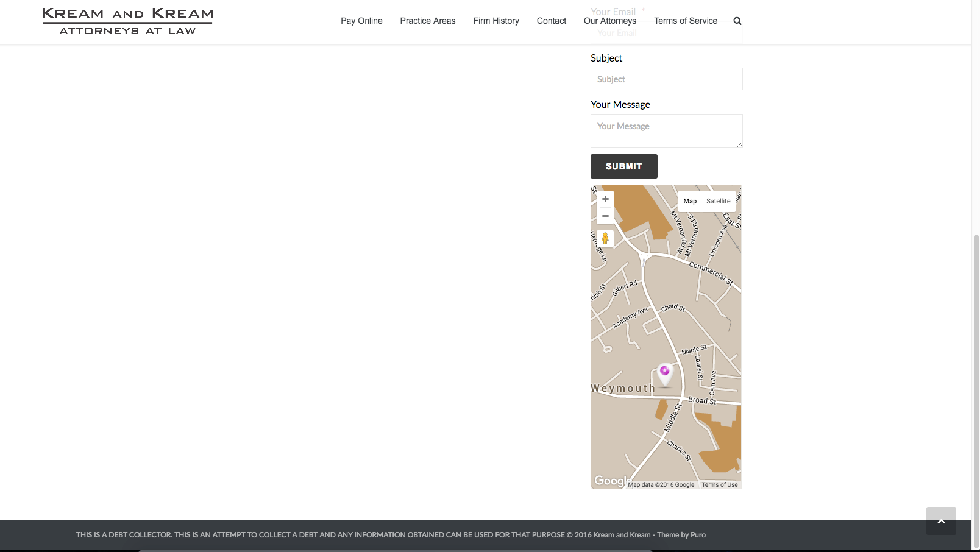Click the Google logo on map
The height and width of the screenshot is (552, 980).
(610, 481)
